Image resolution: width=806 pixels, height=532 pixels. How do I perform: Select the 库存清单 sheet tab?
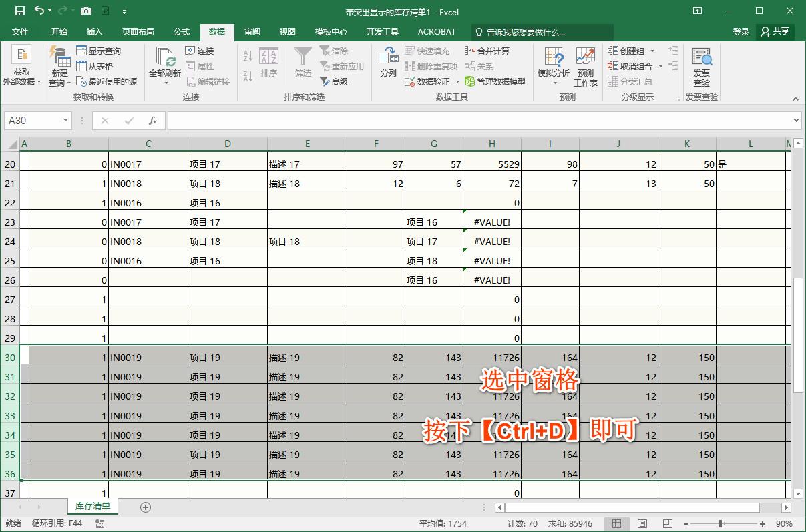pyautogui.click(x=93, y=506)
